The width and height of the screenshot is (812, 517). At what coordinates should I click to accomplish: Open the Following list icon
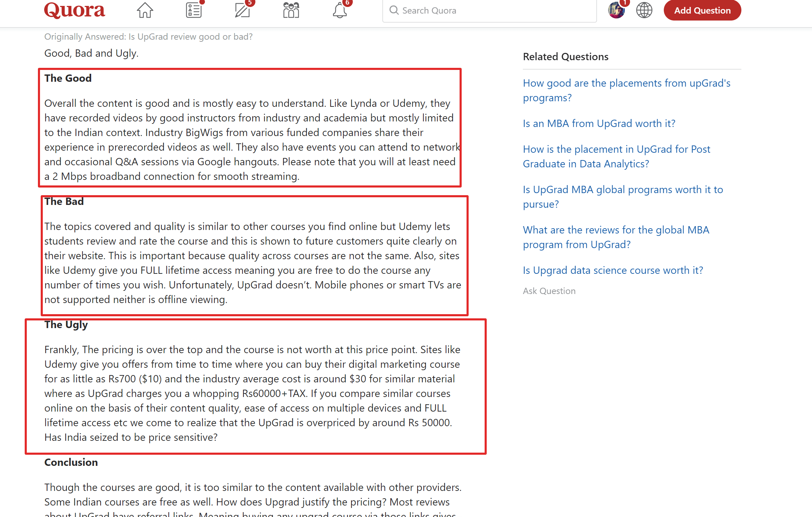point(194,10)
